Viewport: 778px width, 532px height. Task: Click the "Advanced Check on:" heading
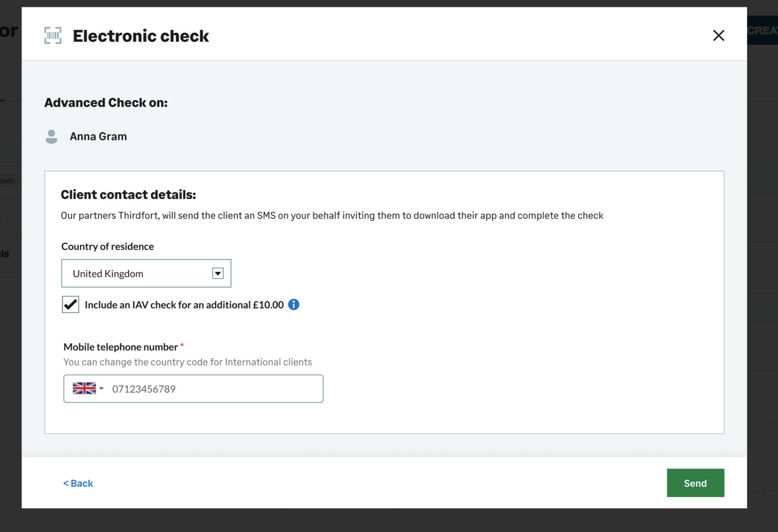point(106,103)
